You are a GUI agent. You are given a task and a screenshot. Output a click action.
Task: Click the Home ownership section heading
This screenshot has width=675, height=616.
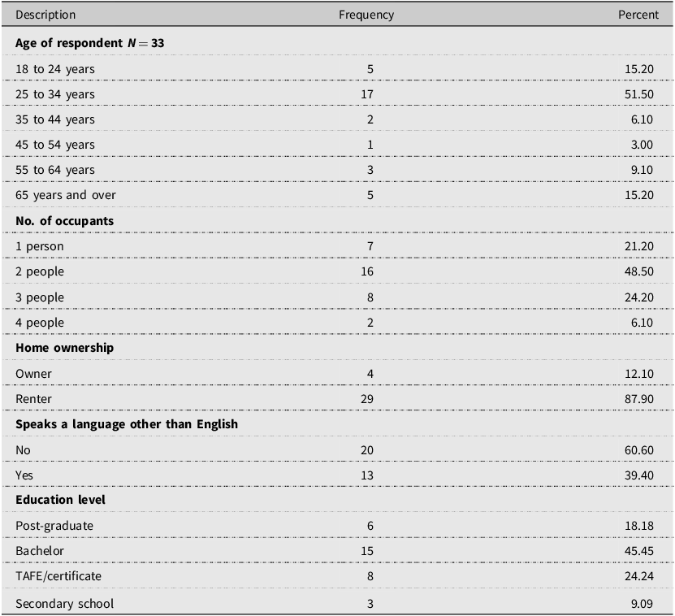[x=64, y=348]
